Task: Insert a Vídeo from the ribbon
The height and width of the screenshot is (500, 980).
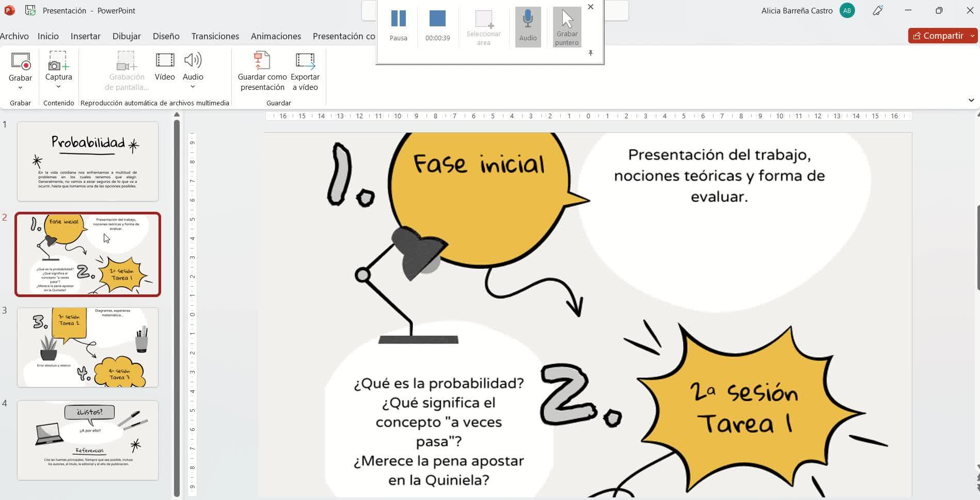Action: pos(165,67)
